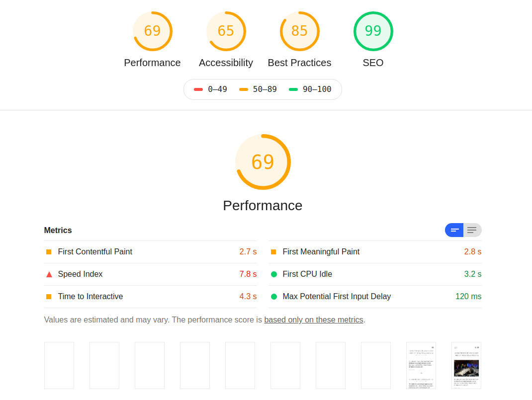The image size is (532, 400).
Task: Click the green First CPU Idle dot
Action: 273,274
